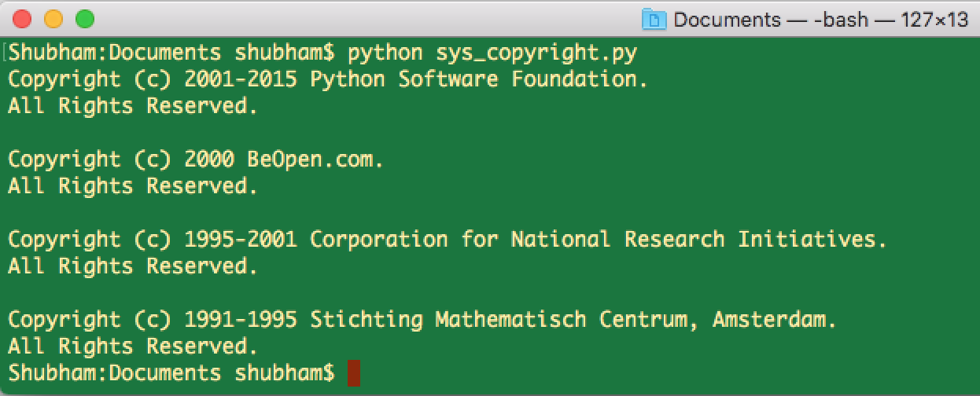This screenshot has height=396, width=980.
Task: Click the red cursor block at the final prompt
Action: [x=354, y=372]
